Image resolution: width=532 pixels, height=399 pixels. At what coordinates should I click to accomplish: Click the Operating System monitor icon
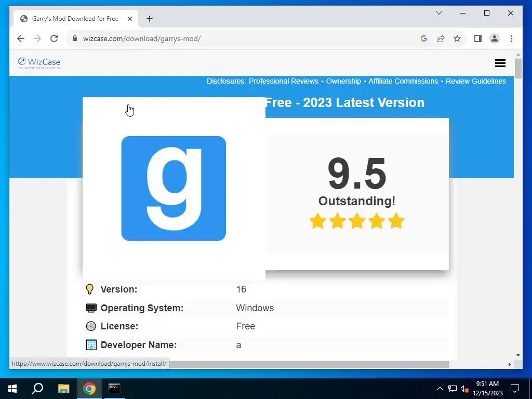click(x=91, y=308)
